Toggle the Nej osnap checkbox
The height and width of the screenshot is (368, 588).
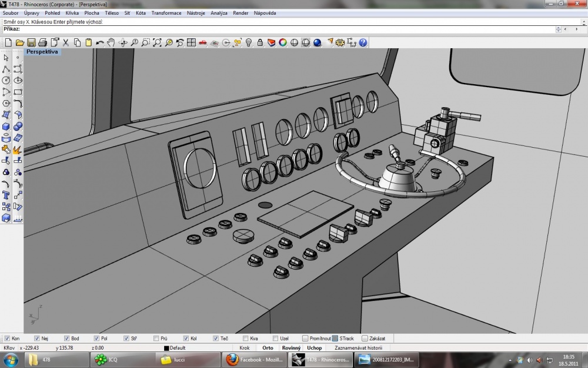(36, 339)
